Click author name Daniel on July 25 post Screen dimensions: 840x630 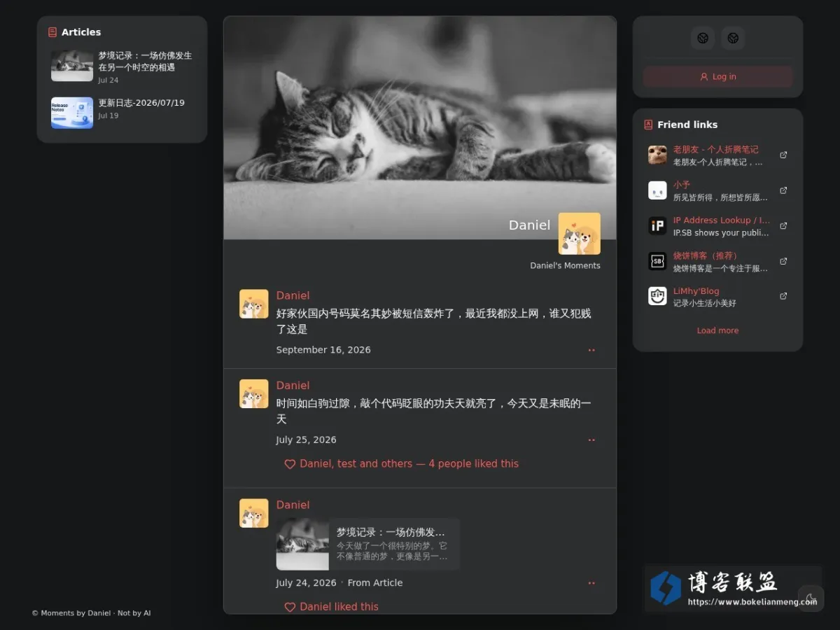[293, 386]
